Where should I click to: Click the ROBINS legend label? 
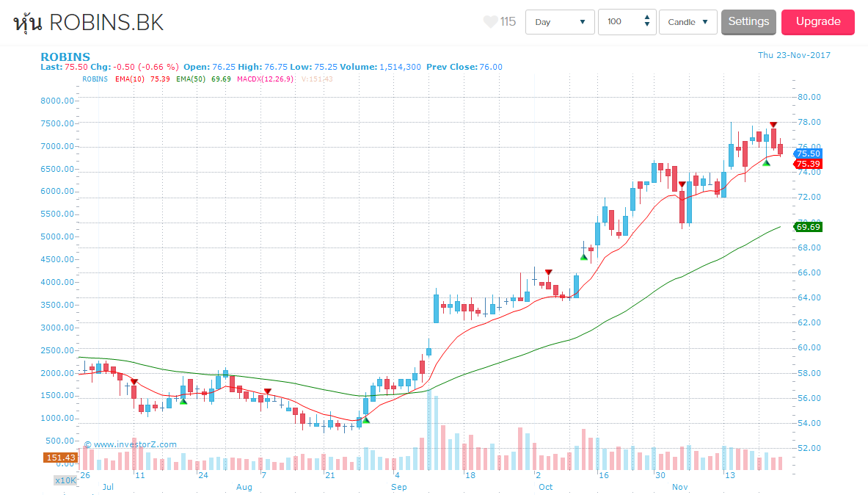pyautogui.click(x=95, y=79)
